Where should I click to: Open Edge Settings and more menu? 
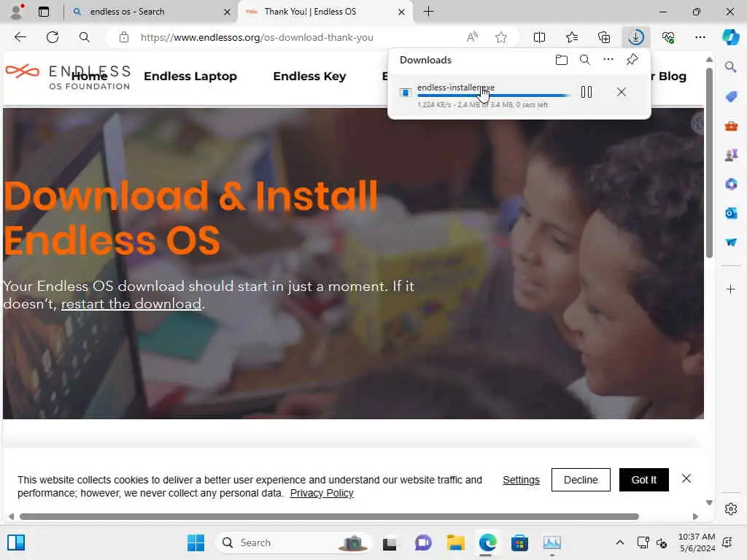click(700, 37)
